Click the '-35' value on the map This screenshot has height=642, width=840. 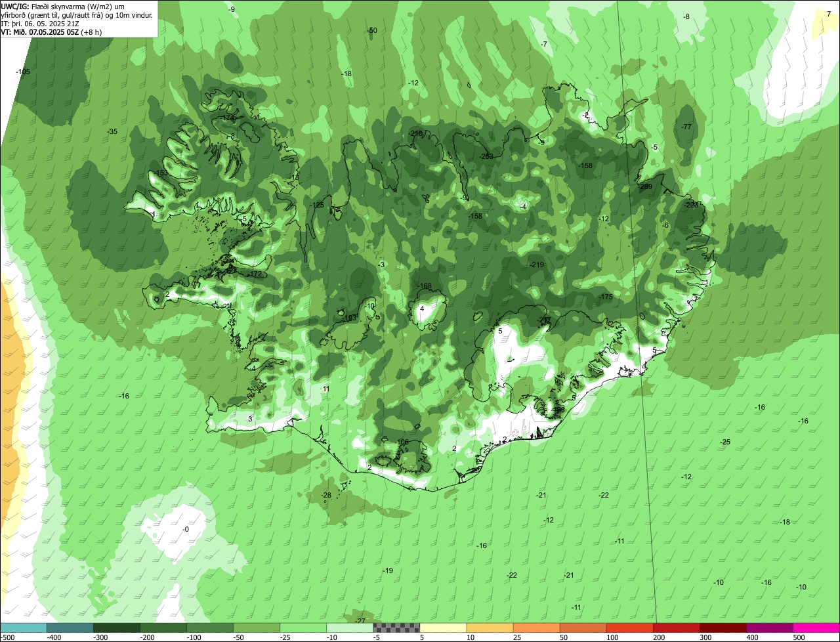coord(112,132)
